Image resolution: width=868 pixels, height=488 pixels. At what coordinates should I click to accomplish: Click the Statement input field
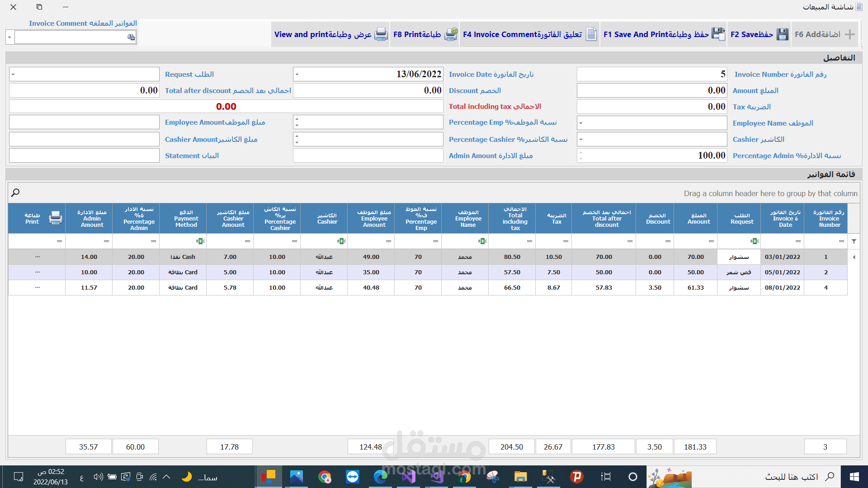coord(84,156)
